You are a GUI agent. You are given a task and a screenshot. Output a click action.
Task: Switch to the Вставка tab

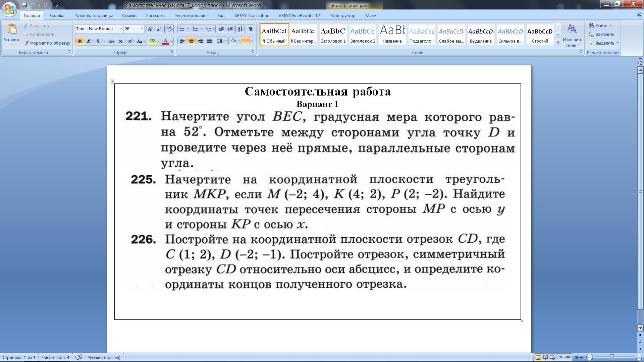coord(57,15)
